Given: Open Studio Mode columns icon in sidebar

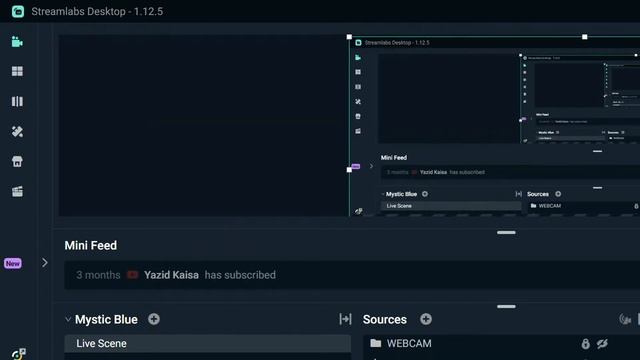Looking at the screenshot, I should pos(17,101).
